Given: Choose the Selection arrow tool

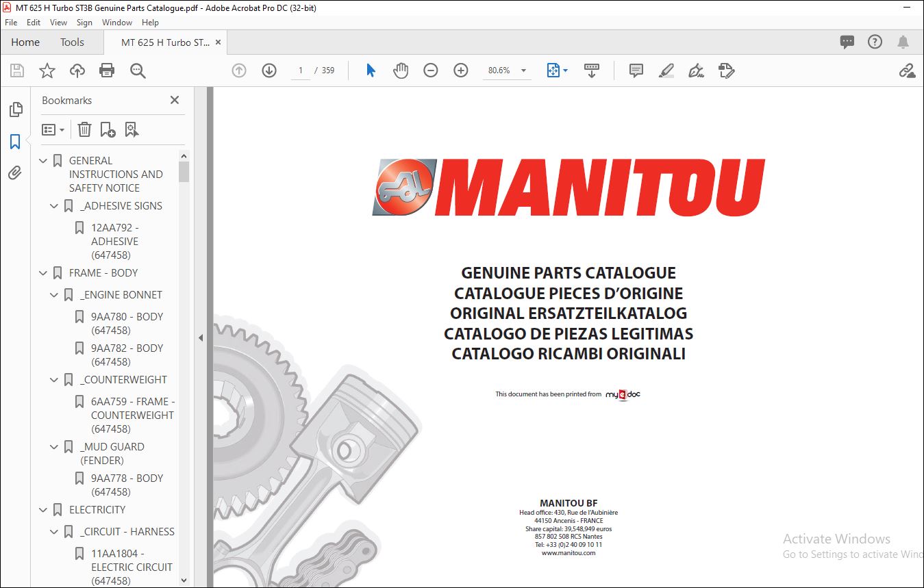Looking at the screenshot, I should [x=371, y=71].
